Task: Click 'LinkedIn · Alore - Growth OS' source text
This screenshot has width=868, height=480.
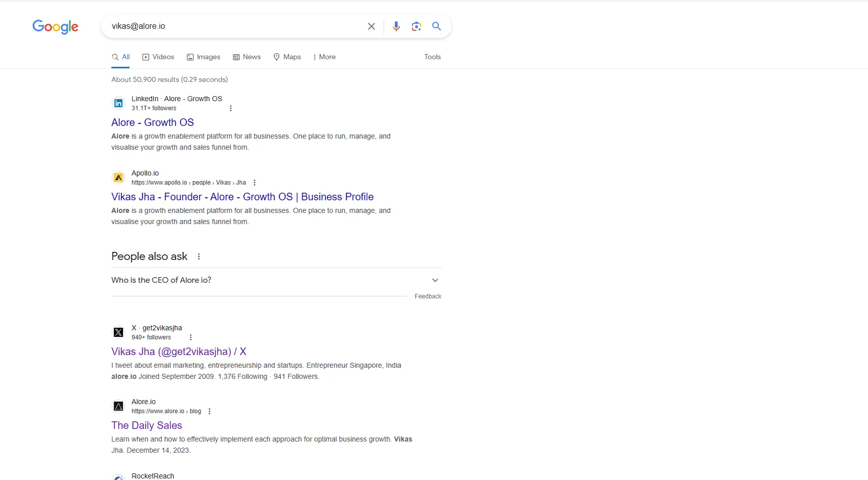Action: pyautogui.click(x=177, y=99)
